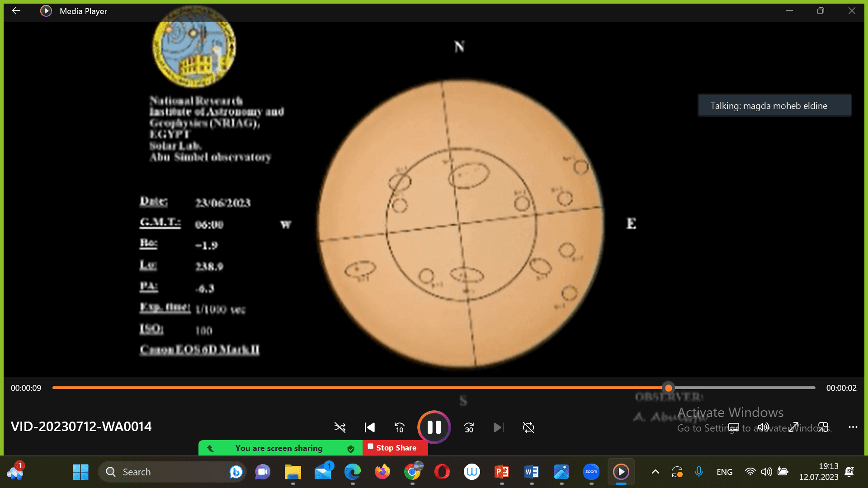Image resolution: width=868 pixels, height=488 pixels.
Task: Click microphone icon in system tray
Action: click(698, 472)
